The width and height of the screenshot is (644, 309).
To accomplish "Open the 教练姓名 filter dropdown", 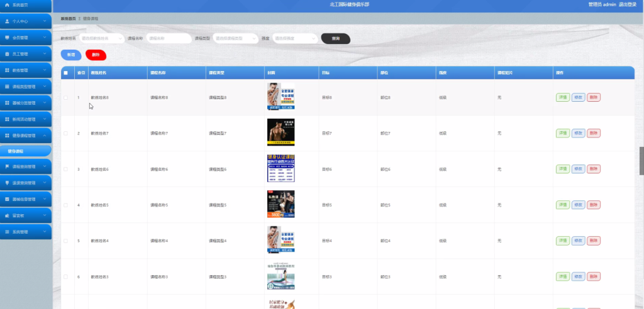I will click(x=101, y=38).
